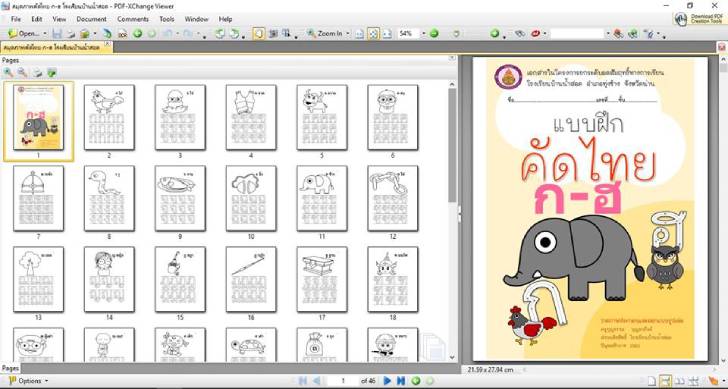728x389 pixels.
Task: Click the page number input field
Action: [x=343, y=381]
